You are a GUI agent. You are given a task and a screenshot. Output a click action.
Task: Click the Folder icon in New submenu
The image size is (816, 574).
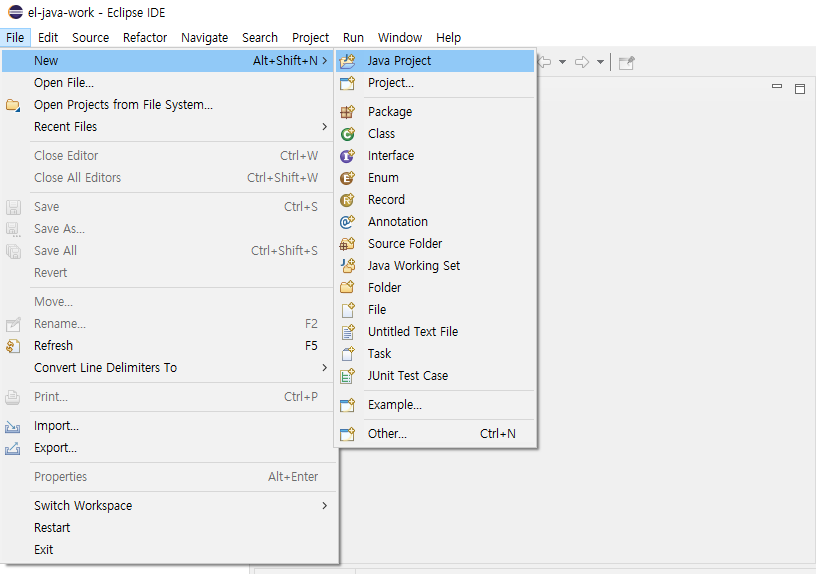pos(347,288)
